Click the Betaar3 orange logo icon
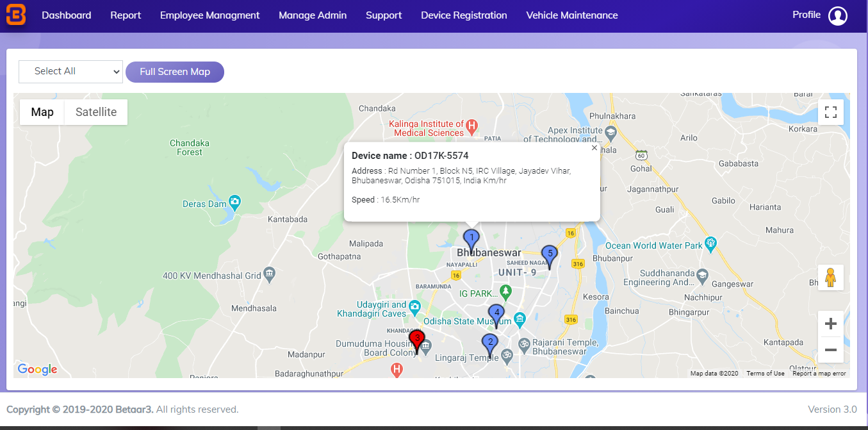 pyautogui.click(x=16, y=15)
